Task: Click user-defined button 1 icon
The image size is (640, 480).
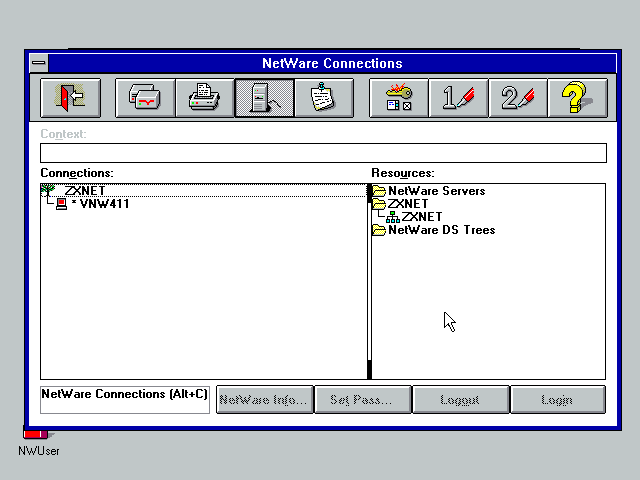Action: (458, 98)
